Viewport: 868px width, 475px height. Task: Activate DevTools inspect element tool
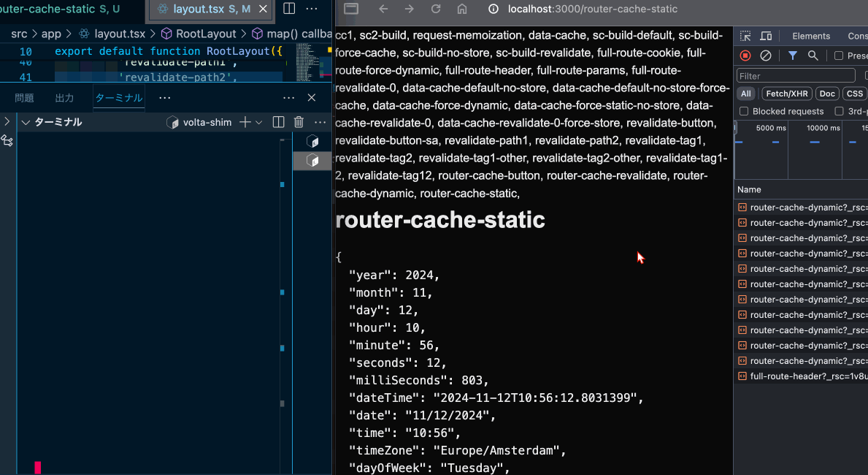745,36
